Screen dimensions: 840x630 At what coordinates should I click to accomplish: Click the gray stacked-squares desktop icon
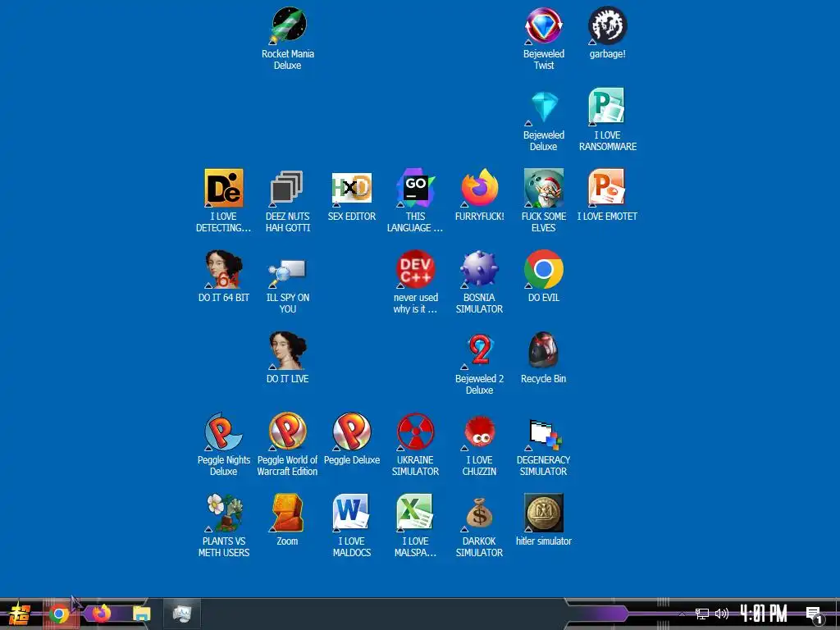[x=288, y=188]
